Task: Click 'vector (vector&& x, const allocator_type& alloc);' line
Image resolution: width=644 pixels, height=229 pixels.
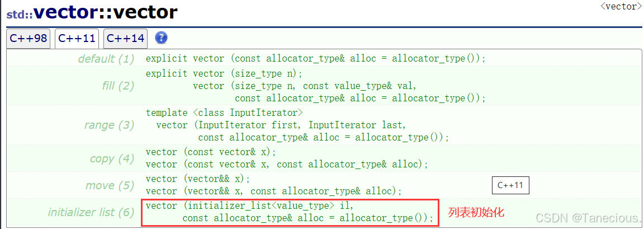Action: 273,191
